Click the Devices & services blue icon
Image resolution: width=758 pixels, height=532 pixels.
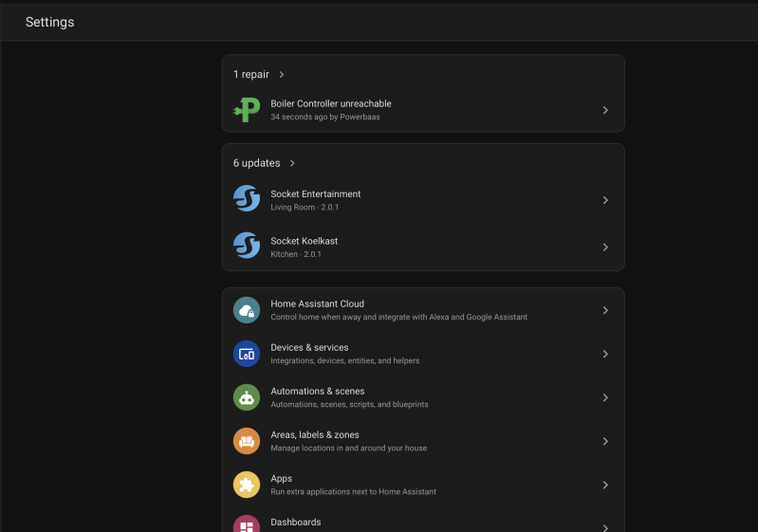pyautogui.click(x=247, y=354)
